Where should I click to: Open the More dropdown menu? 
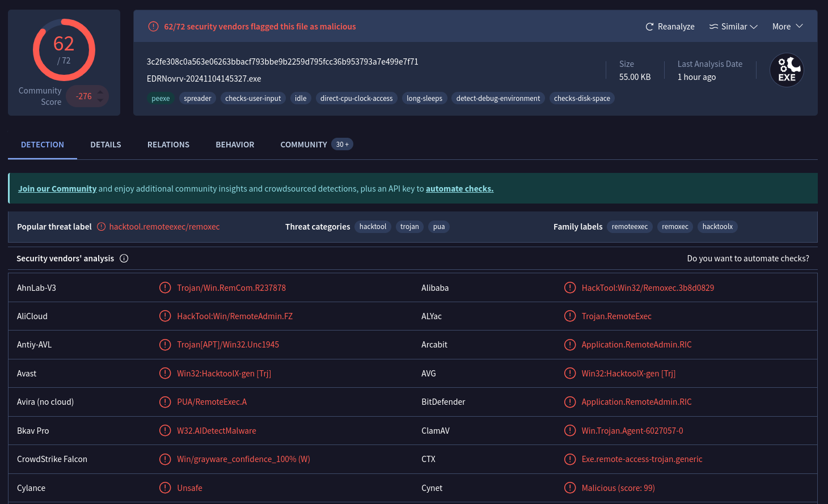point(787,27)
